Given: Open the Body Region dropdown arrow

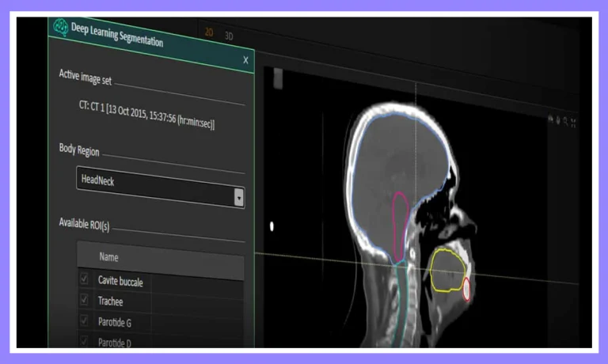Looking at the screenshot, I should coord(239,197).
